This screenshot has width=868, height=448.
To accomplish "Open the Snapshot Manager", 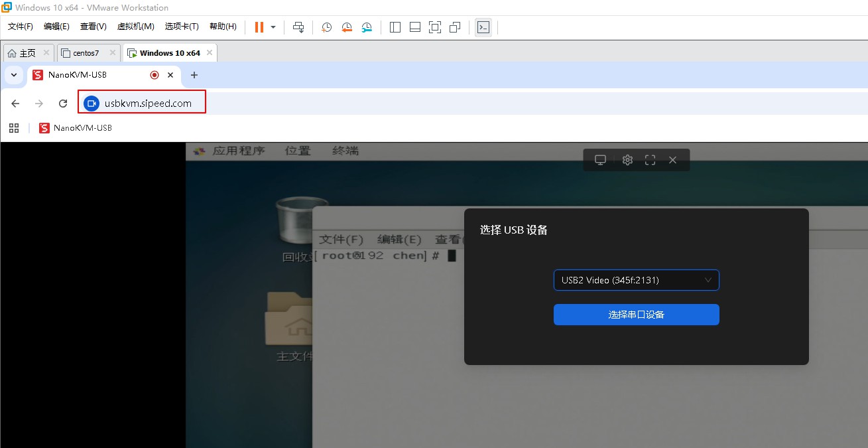I will (x=367, y=27).
